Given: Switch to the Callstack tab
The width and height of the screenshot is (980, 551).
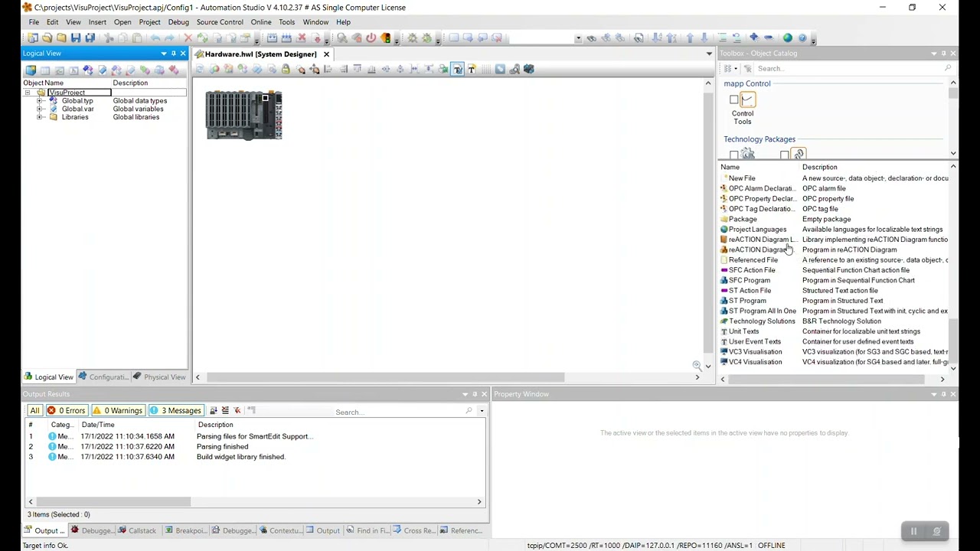Looking at the screenshot, I should click(137, 531).
